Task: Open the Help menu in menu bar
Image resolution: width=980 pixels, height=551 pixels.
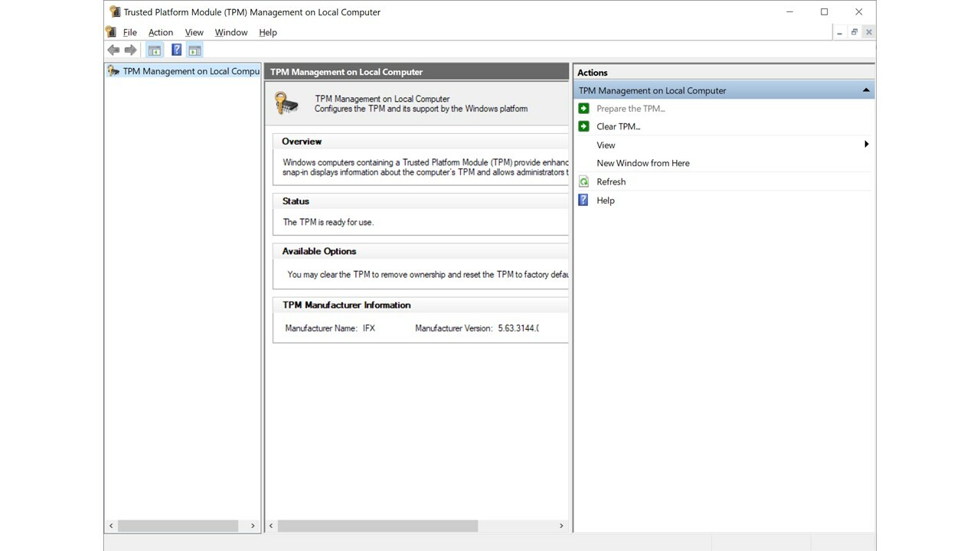Action: pos(268,32)
